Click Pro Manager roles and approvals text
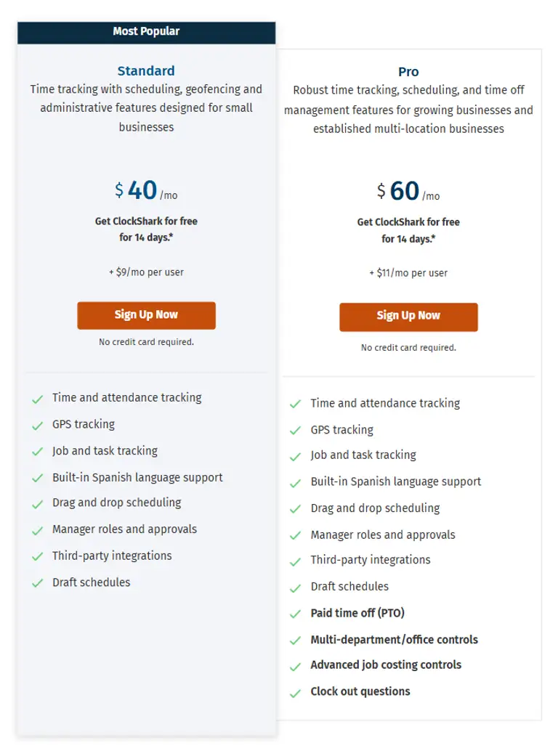 click(x=383, y=535)
